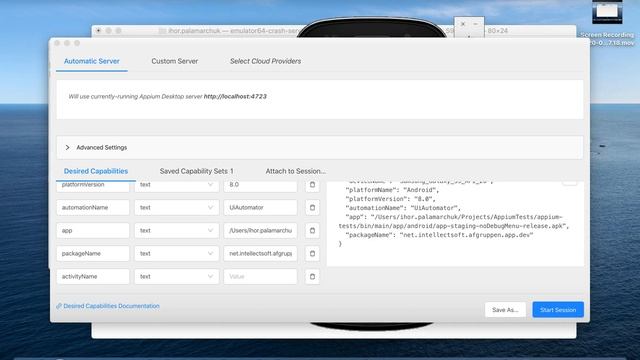The height and width of the screenshot is (360, 640).
Task: Open Screen Recording file on desktop
Action: [607, 24]
